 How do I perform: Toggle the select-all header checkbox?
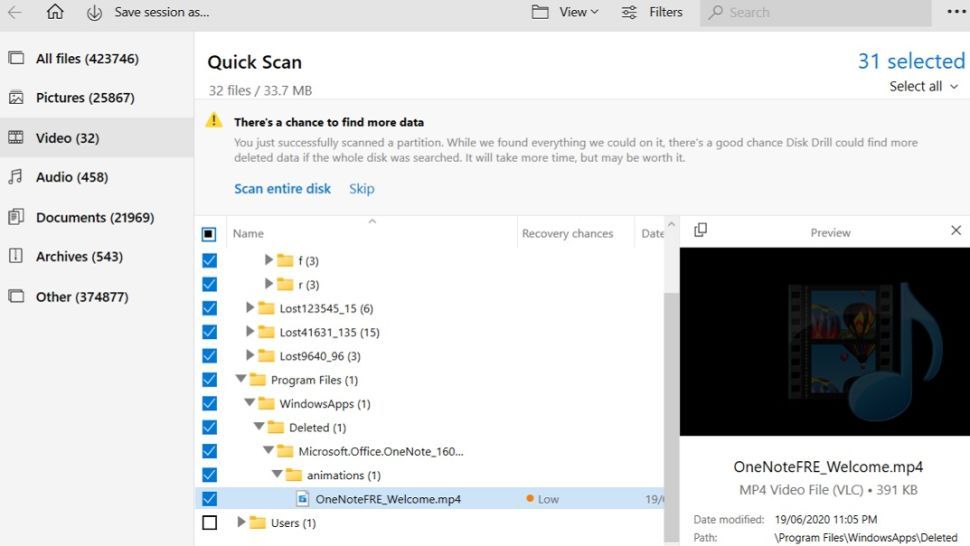[x=209, y=234]
